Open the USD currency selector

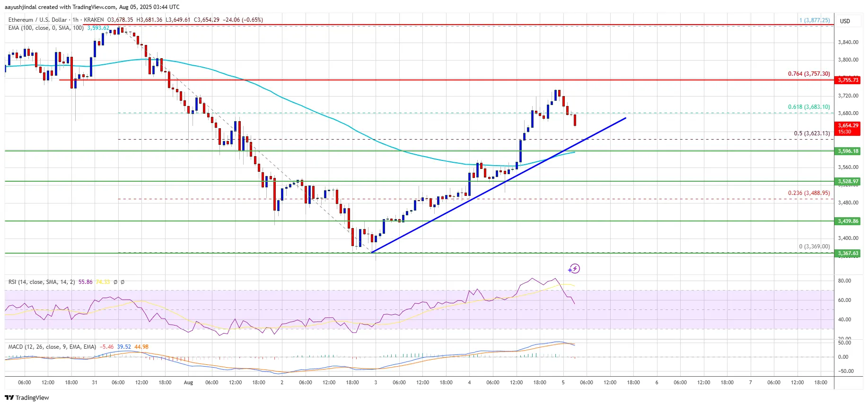click(844, 21)
